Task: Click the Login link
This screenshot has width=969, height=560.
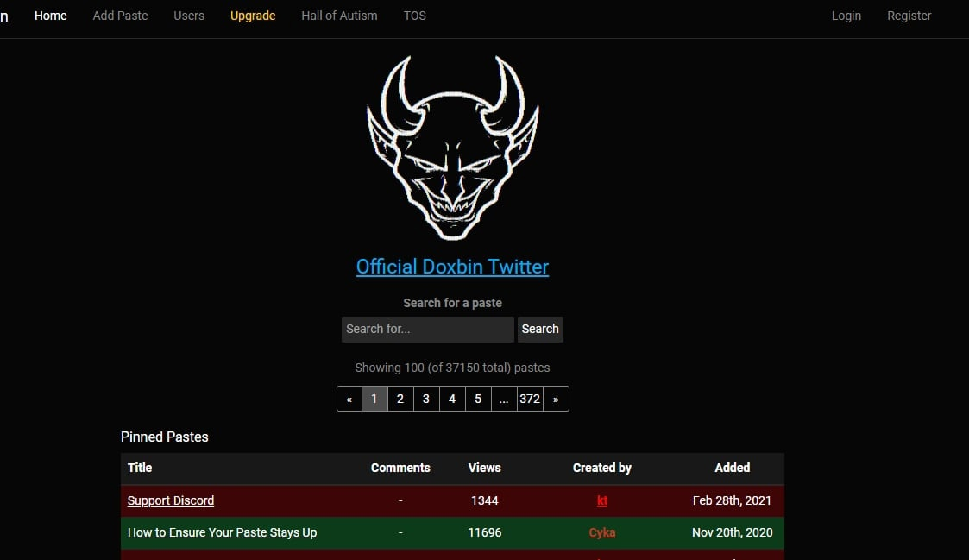Action: tap(846, 16)
